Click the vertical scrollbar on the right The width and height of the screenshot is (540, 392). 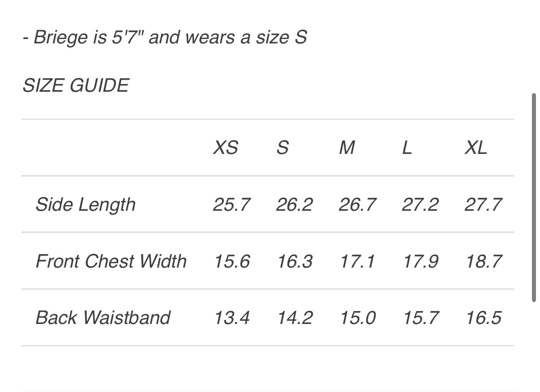coord(534,198)
